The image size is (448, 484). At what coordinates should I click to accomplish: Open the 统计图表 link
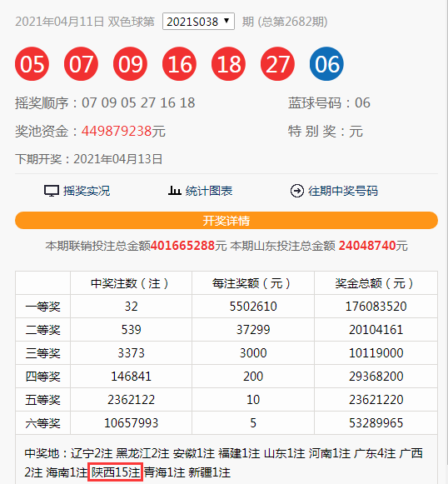pos(209,191)
